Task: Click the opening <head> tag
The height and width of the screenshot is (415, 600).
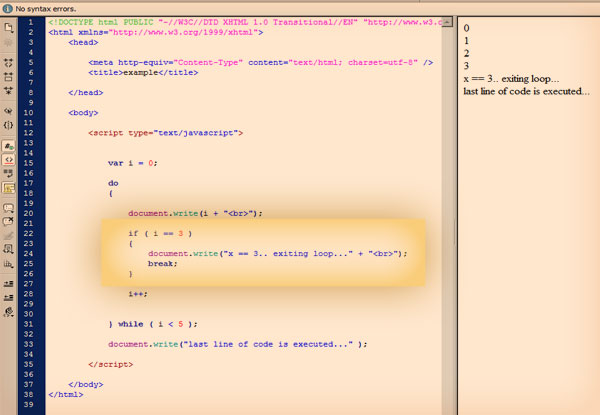Action: coord(83,42)
